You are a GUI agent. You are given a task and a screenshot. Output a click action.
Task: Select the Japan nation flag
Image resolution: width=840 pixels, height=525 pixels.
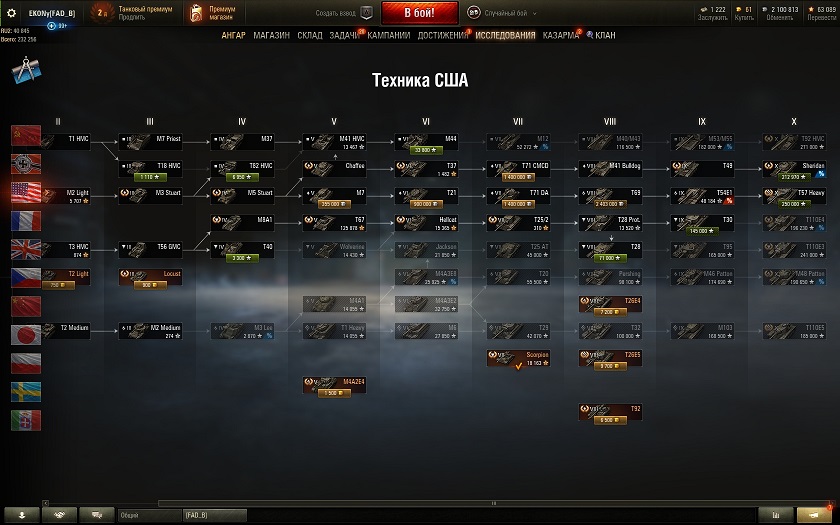point(26,335)
